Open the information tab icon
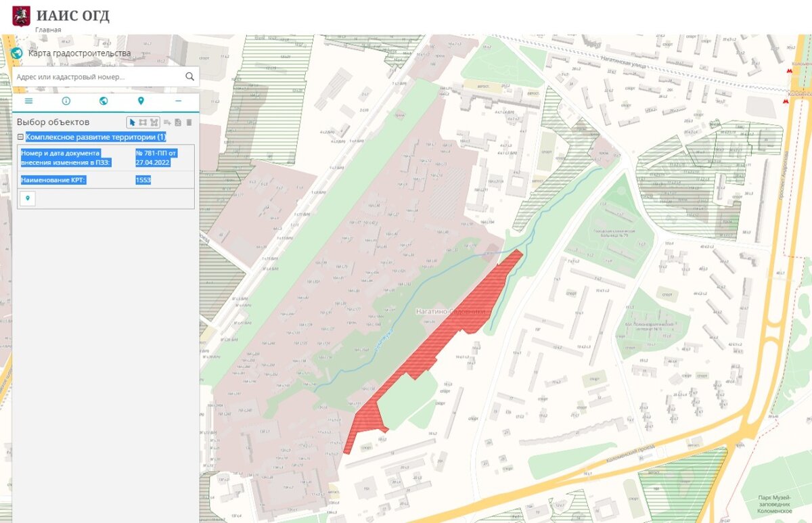812x523 pixels. coord(66,101)
